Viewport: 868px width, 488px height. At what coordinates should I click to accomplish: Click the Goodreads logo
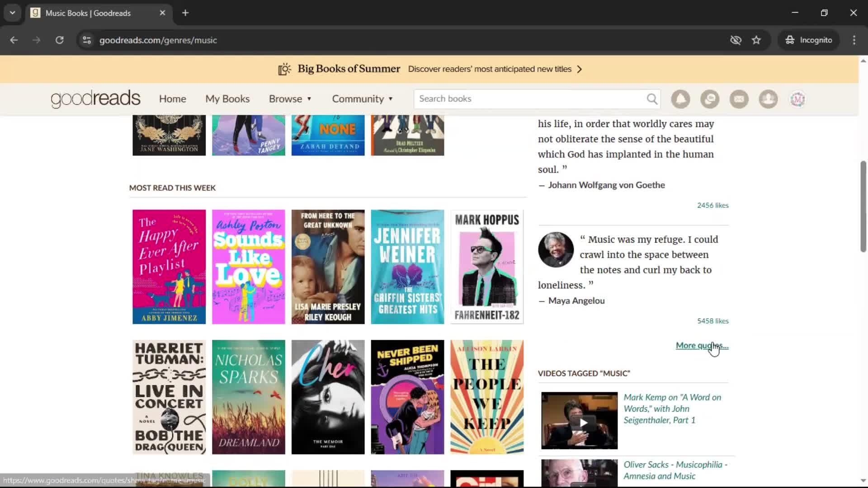tap(95, 99)
